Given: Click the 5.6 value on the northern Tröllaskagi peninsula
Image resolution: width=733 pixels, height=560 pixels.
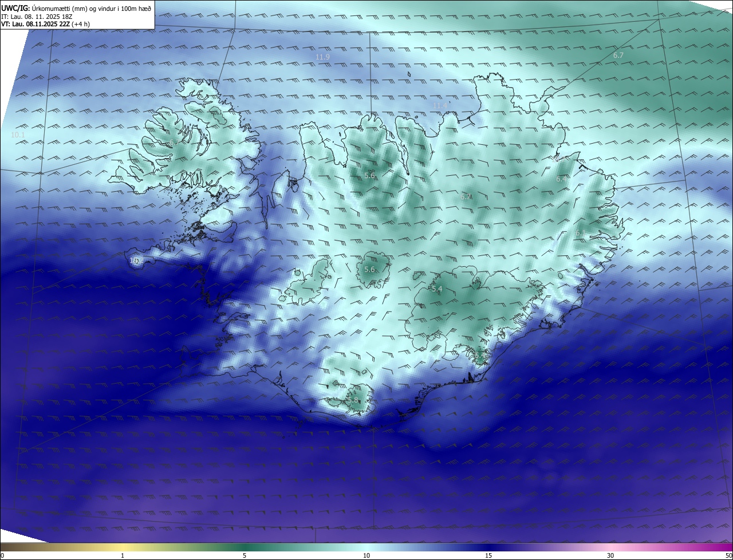Looking at the screenshot, I should (369, 175).
